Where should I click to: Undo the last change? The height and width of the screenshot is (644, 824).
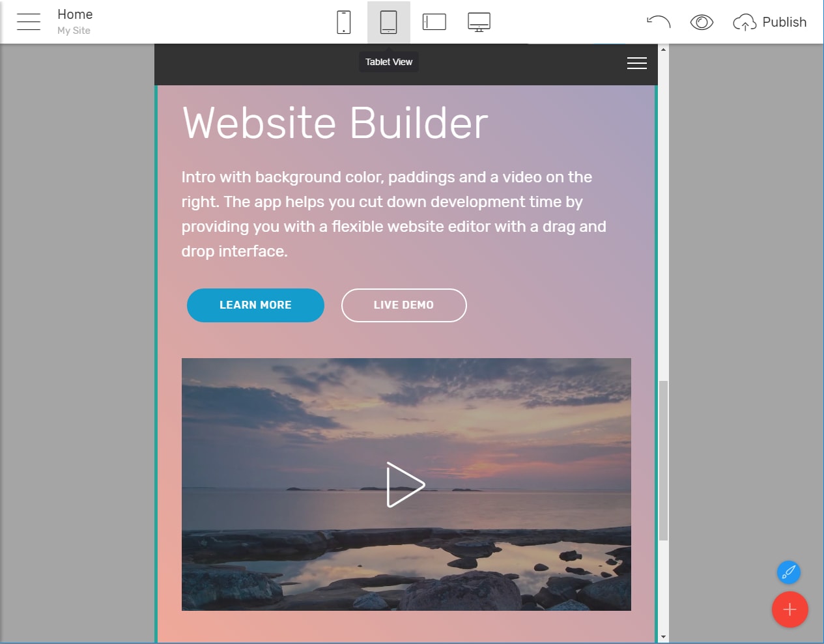coord(659,22)
